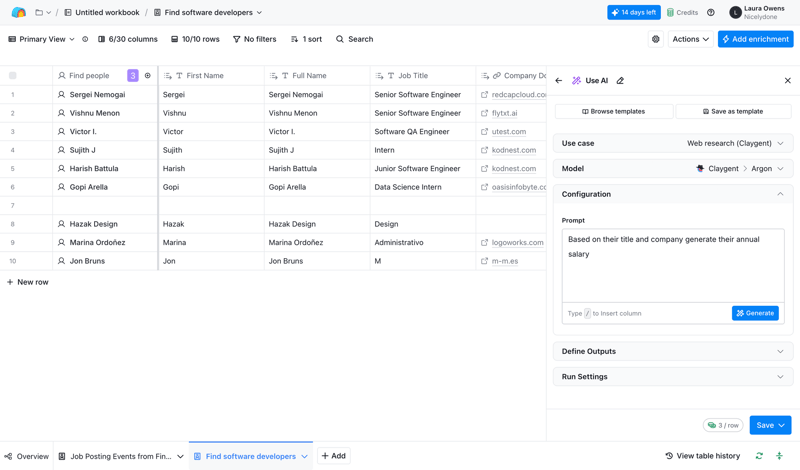Open redcapcloud link icon in row 1

point(484,94)
